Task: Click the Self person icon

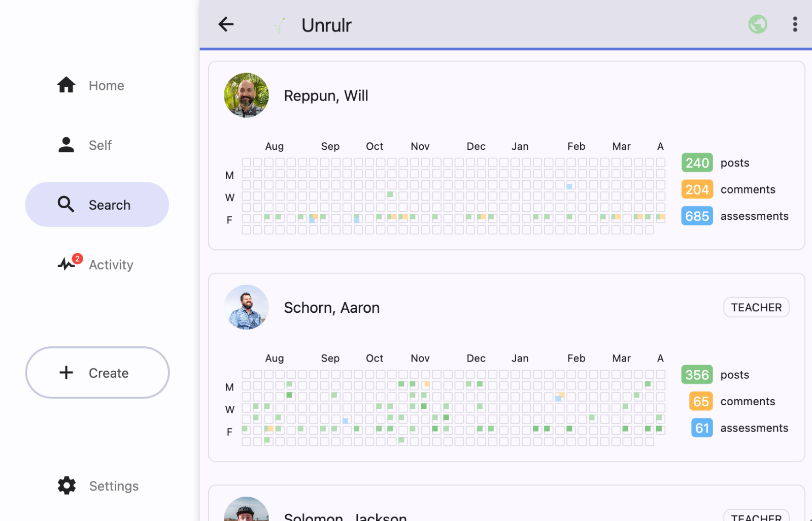Action: click(66, 145)
